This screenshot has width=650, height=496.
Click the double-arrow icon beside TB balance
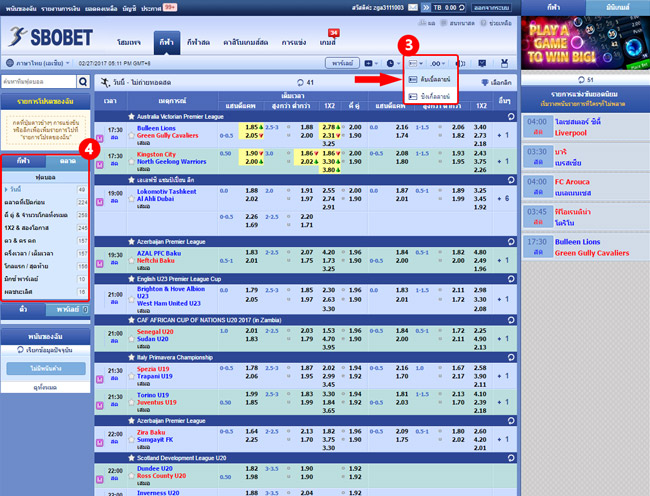click(426, 7)
